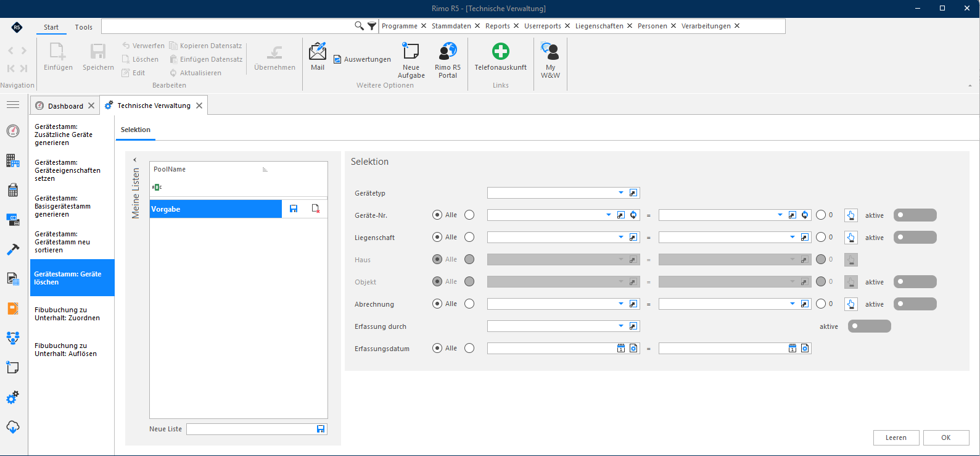Open calendar picker for first Erfassungsdatum field
Image resolution: width=980 pixels, height=456 pixels.
pyautogui.click(x=621, y=349)
